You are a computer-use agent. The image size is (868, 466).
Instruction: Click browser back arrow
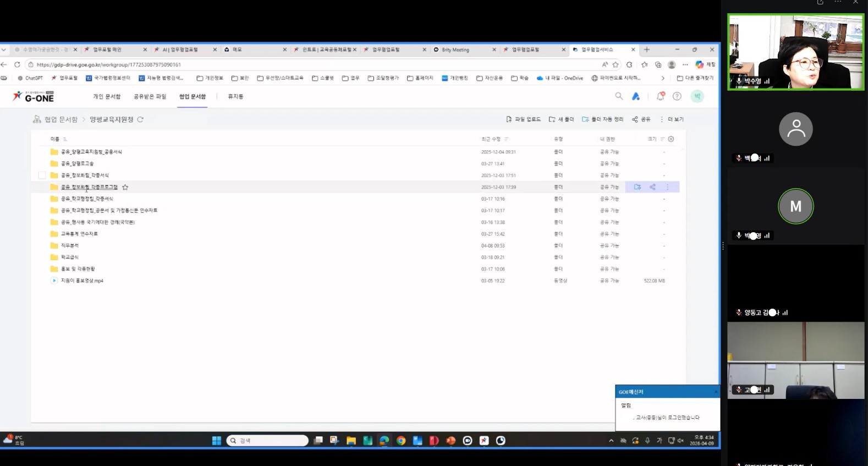click(x=4, y=64)
